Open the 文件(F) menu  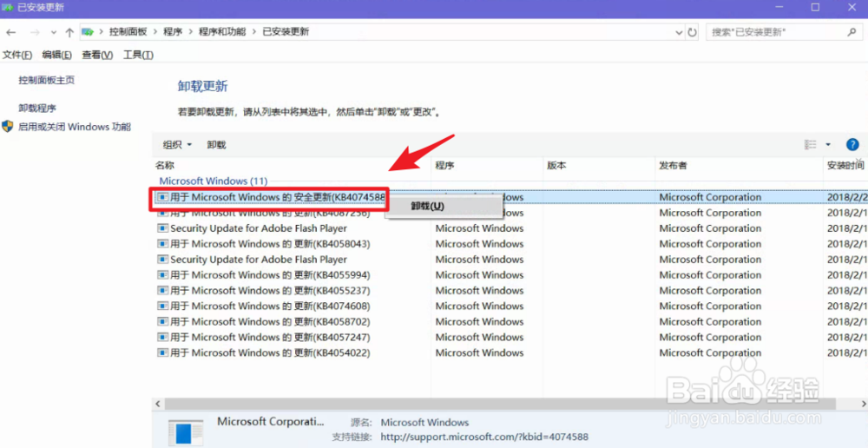click(x=17, y=55)
